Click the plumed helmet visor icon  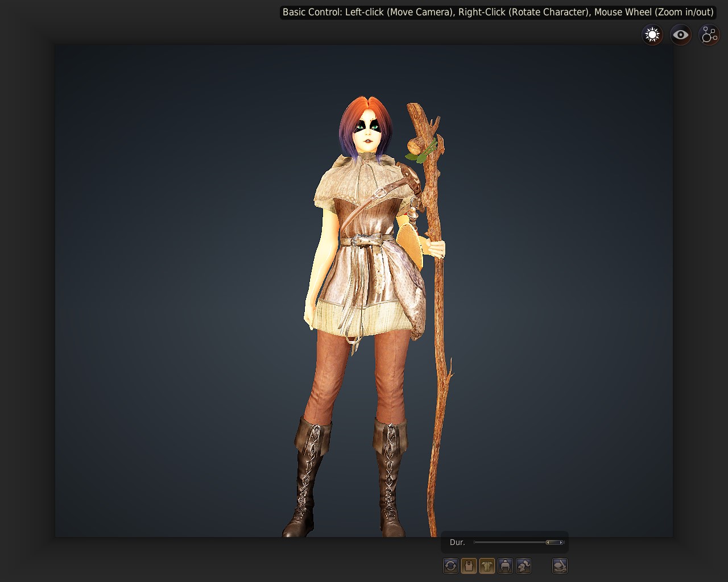[523, 566]
